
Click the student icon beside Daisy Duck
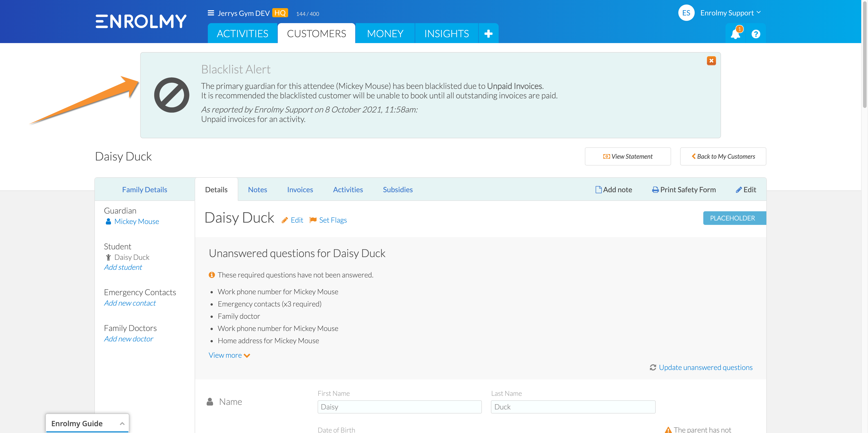tap(108, 257)
